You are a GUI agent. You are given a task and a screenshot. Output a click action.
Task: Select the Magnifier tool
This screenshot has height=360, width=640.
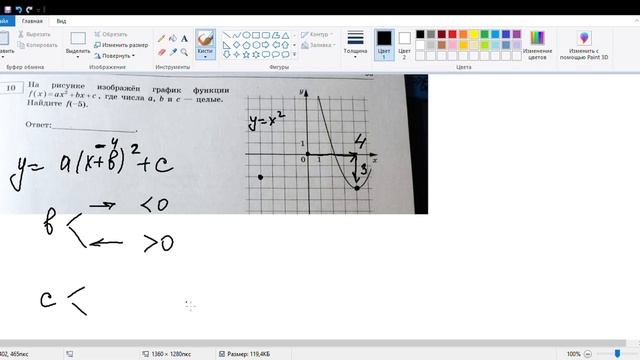tap(184, 52)
